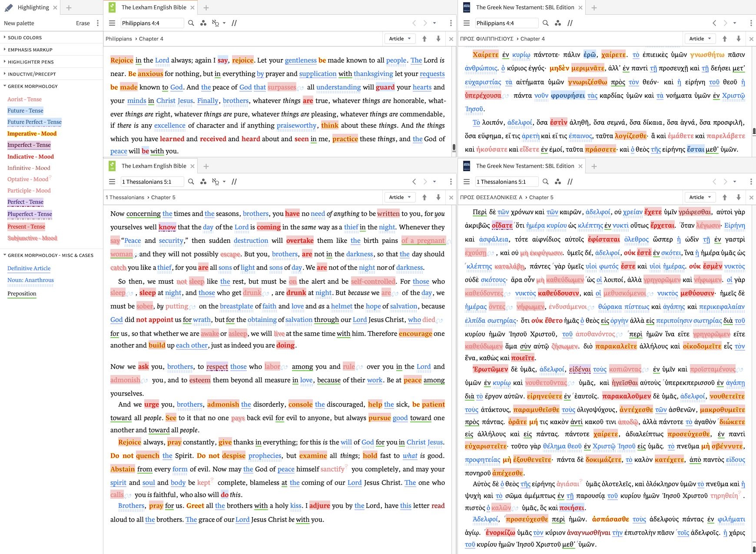Add new tab next to Highlighting tab
This screenshot has width=756, height=554.
69,7
